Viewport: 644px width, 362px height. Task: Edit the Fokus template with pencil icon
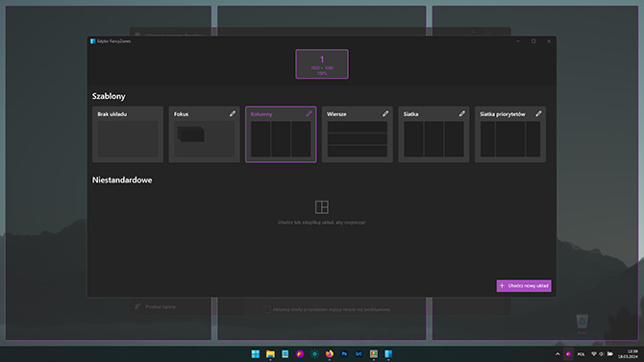[233, 113]
